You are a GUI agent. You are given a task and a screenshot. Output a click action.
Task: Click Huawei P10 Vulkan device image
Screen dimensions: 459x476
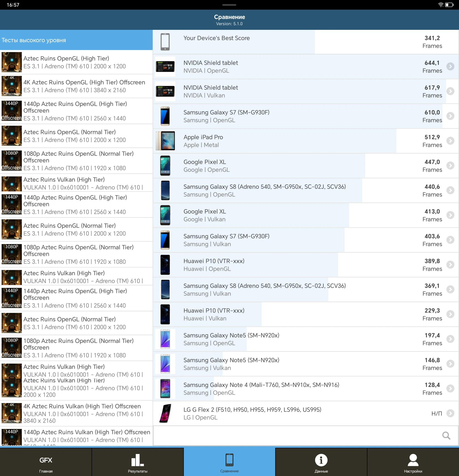[x=165, y=314]
